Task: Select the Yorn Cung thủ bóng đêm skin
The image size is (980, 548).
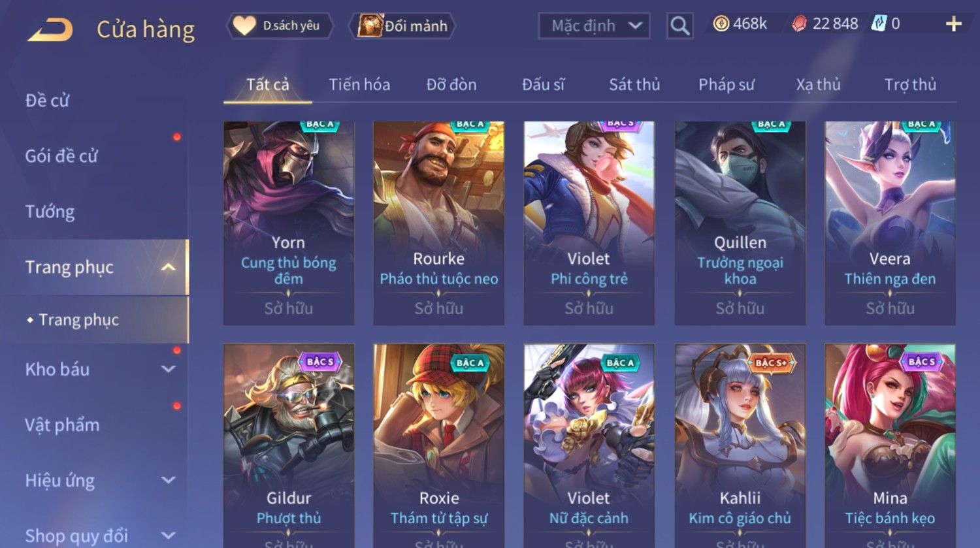Action: pos(289,223)
